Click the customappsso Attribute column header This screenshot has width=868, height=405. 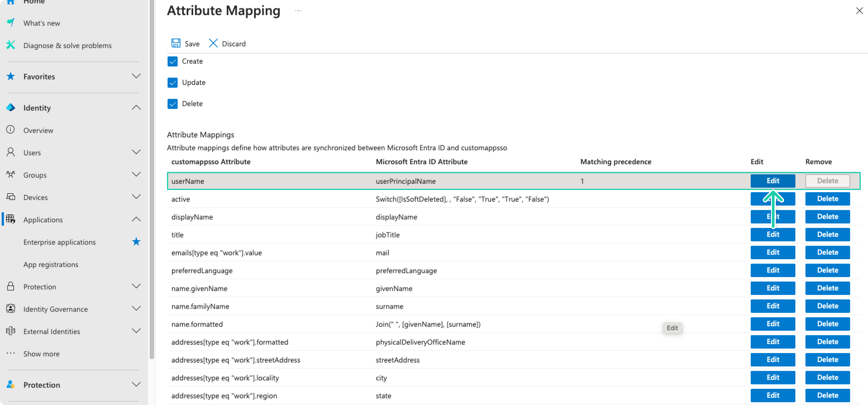point(211,162)
